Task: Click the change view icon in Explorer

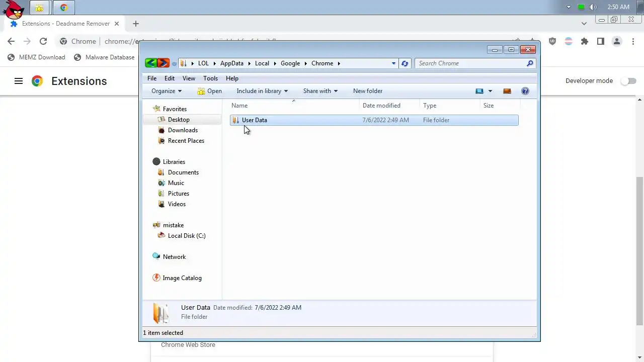Action: [x=479, y=91]
